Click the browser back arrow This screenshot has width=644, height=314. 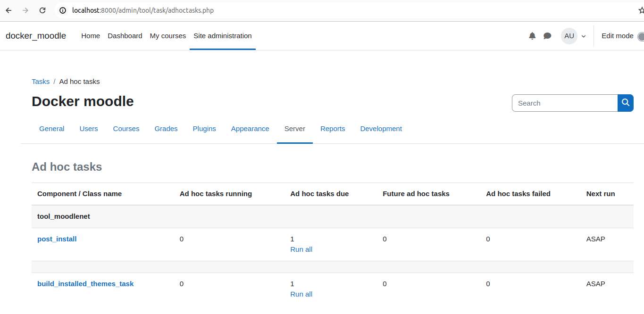(8, 10)
